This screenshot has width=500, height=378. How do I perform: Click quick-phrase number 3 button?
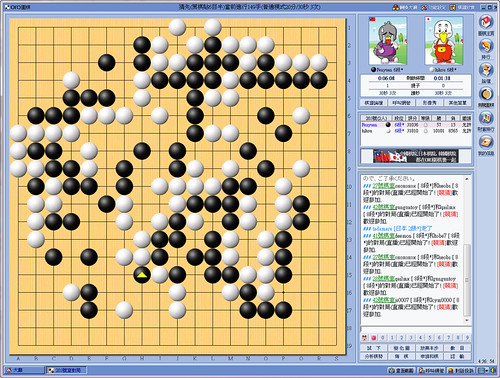[x=411, y=338]
